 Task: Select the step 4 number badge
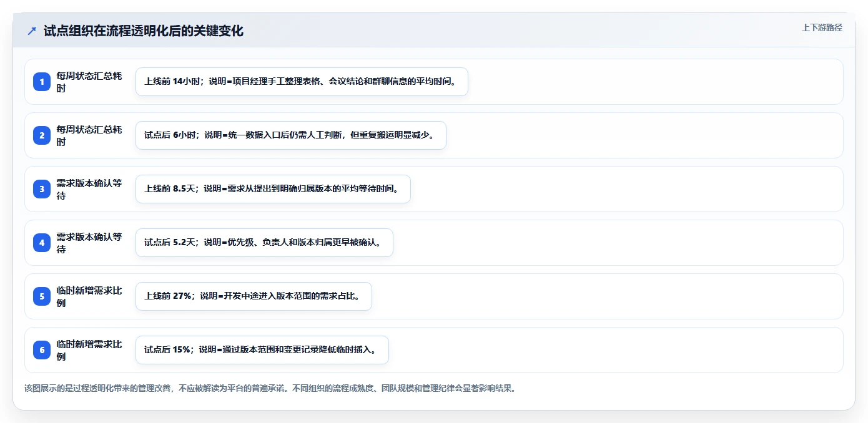(42, 243)
